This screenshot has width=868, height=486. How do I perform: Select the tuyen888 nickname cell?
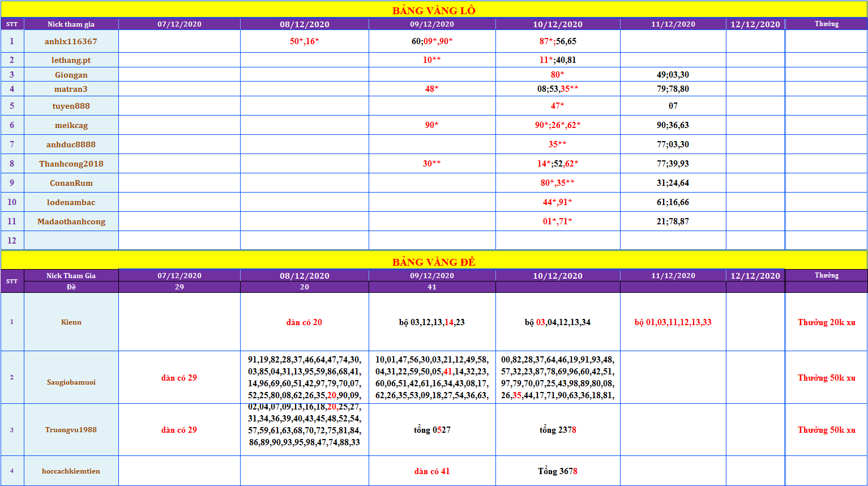click(71, 105)
